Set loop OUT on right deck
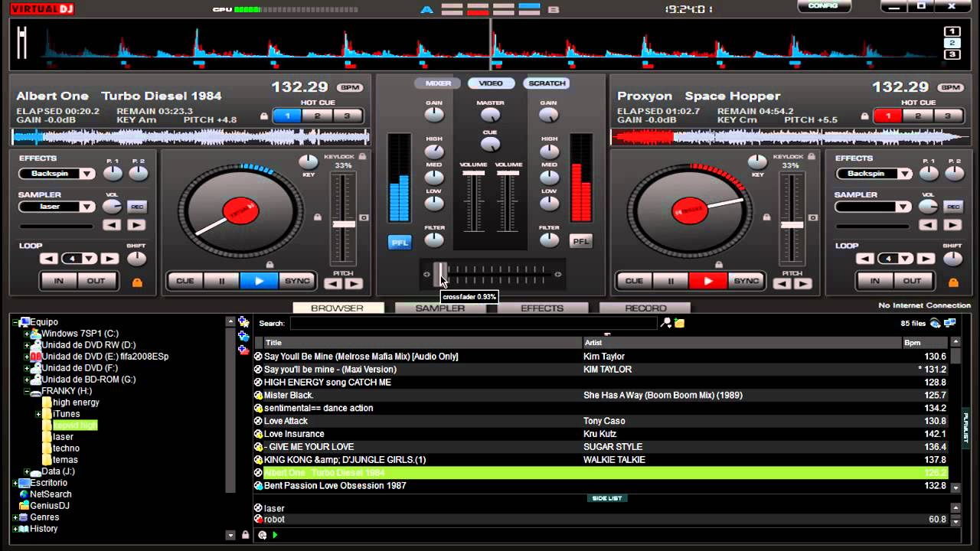Screen dimensions: 980x551 (x=912, y=281)
